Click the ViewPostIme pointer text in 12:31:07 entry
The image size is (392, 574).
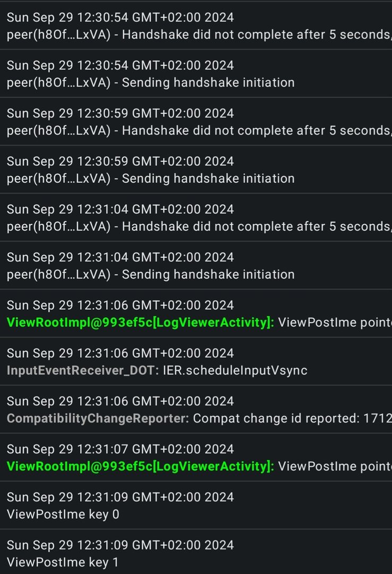pyautogui.click(x=335, y=466)
